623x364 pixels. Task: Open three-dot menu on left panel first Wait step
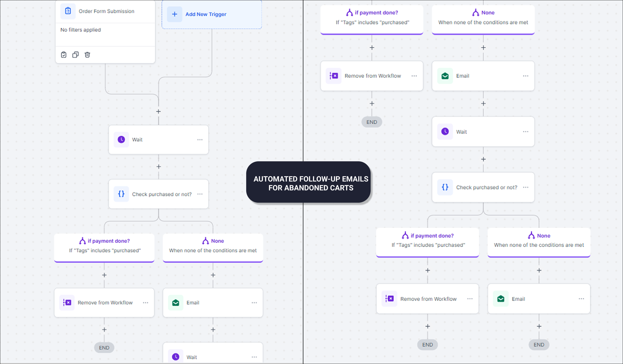point(200,140)
